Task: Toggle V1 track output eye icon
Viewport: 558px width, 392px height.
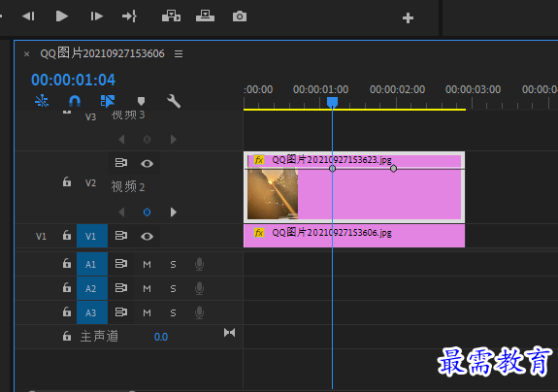Action: pyautogui.click(x=147, y=236)
